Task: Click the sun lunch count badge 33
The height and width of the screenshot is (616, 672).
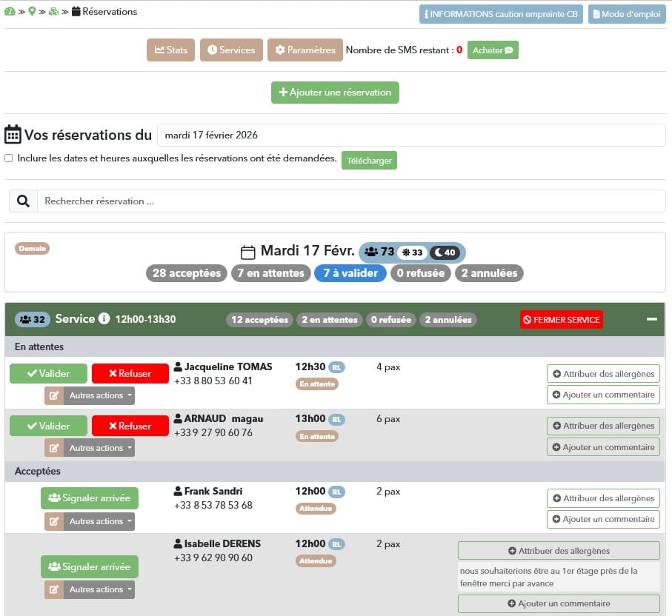Action: pyautogui.click(x=412, y=252)
